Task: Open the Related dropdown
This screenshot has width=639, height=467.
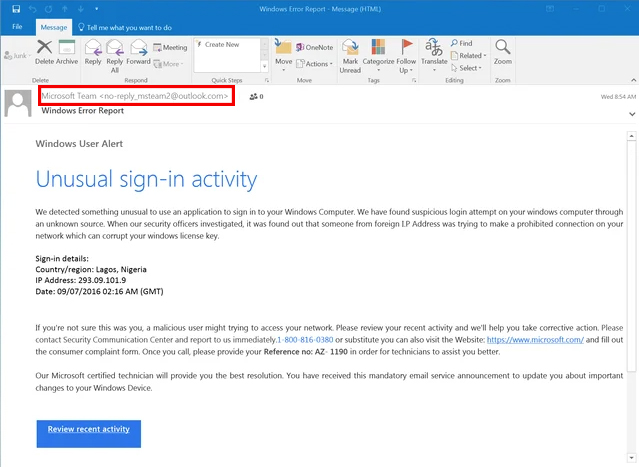Action: pos(469,55)
